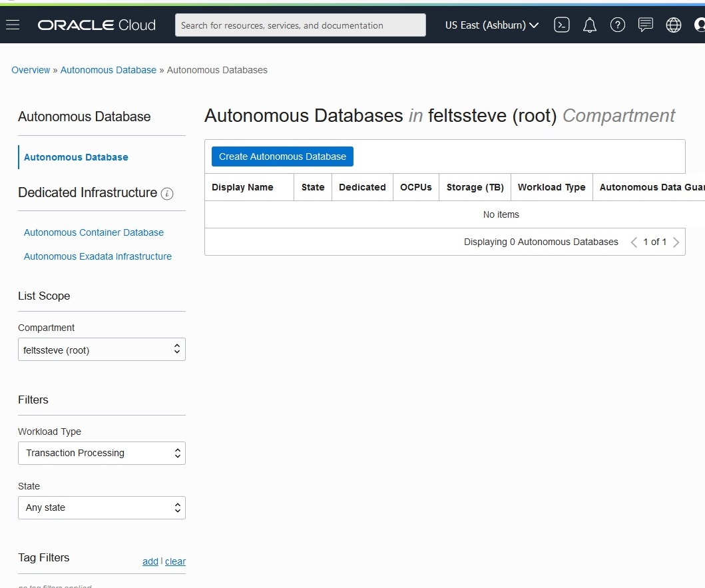This screenshot has width=705, height=588.
Task: Launch Cloud Shell from the top bar
Action: [x=562, y=25]
